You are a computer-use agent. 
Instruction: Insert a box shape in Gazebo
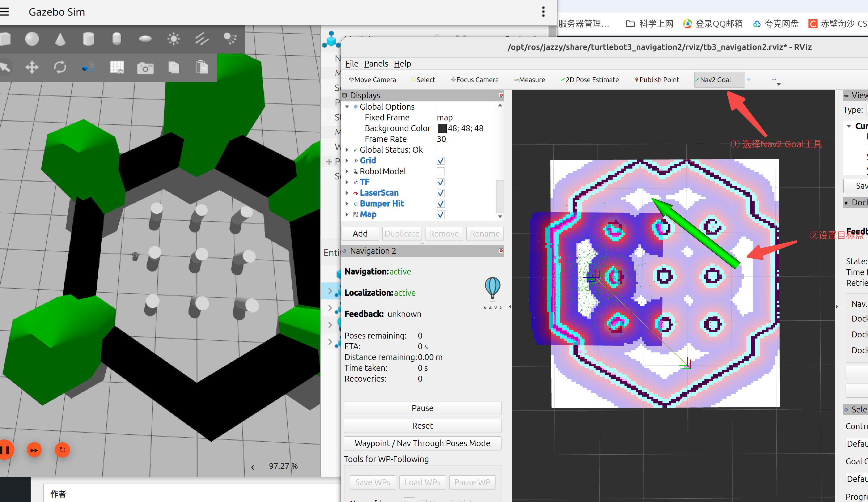[x=5, y=39]
